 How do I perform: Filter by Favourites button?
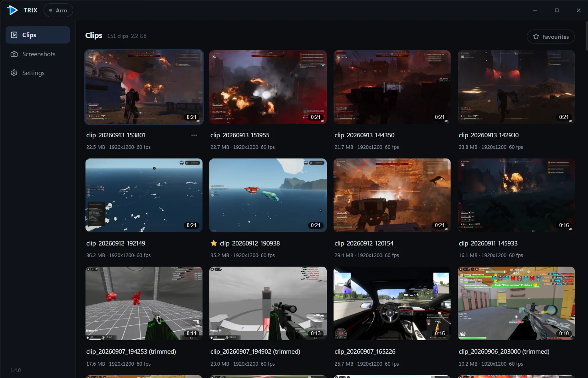click(551, 36)
